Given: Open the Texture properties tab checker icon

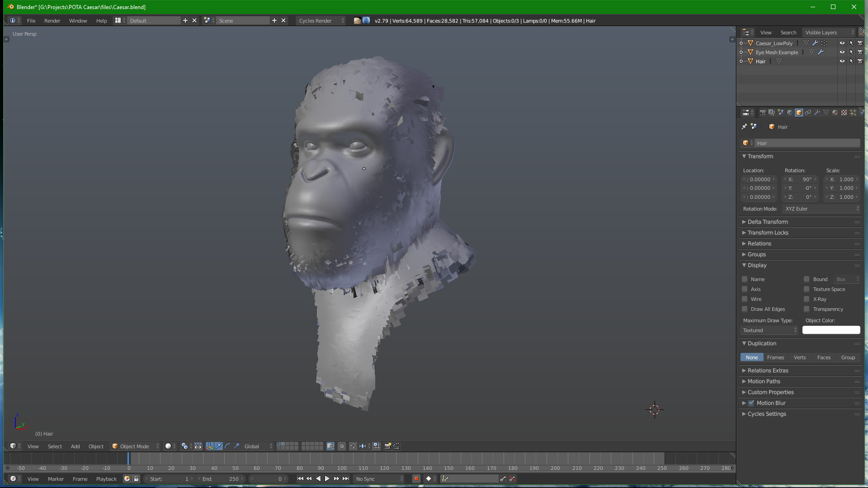Looking at the screenshot, I should [844, 113].
